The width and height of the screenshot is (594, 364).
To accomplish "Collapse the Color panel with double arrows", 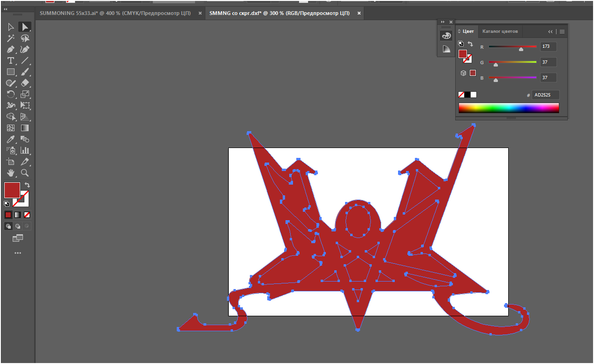I will (550, 32).
